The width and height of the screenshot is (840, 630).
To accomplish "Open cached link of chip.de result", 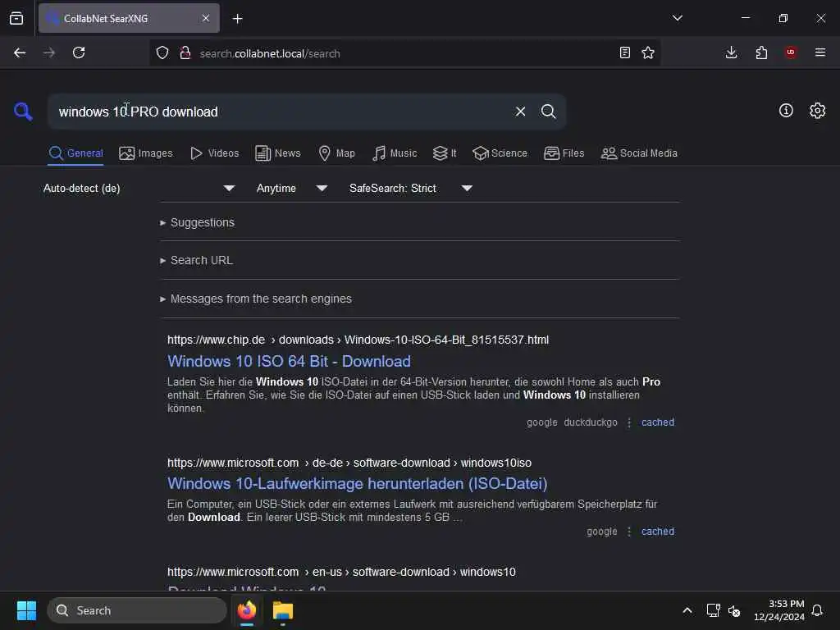I will click(x=658, y=422).
